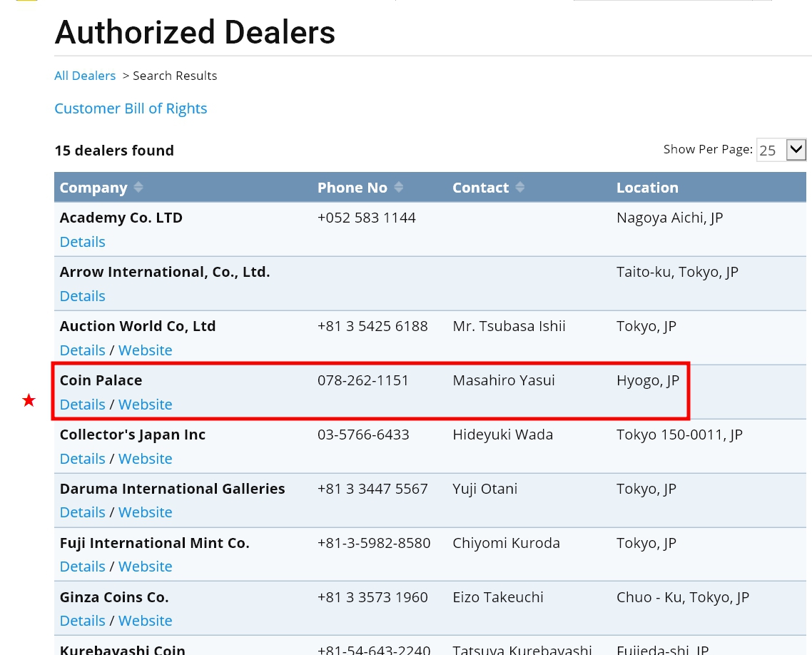Click the Location column header
This screenshot has height=655, width=812.
point(647,188)
